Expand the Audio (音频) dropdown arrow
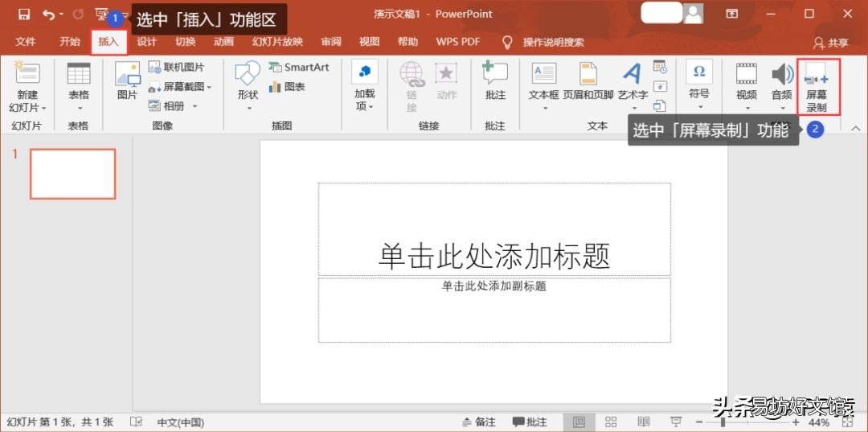Viewport: 868px width, 432px height. pyautogui.click(x=782, y=108)
